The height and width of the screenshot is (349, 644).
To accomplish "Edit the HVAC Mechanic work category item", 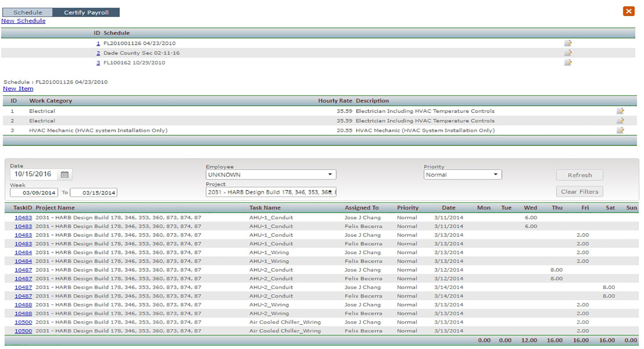I will pos(620,130).
